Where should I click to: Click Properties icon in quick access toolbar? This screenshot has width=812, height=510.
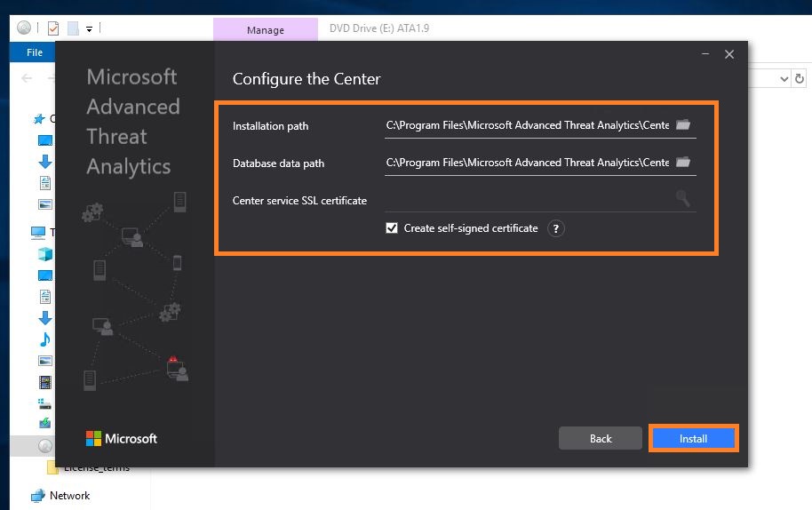coord(53,28)
